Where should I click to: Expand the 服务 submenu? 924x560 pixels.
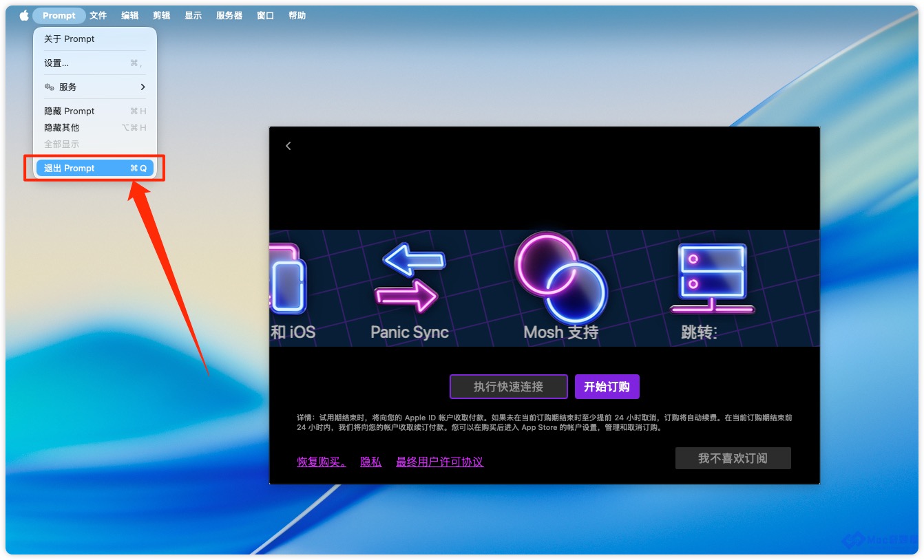(95, 87)
